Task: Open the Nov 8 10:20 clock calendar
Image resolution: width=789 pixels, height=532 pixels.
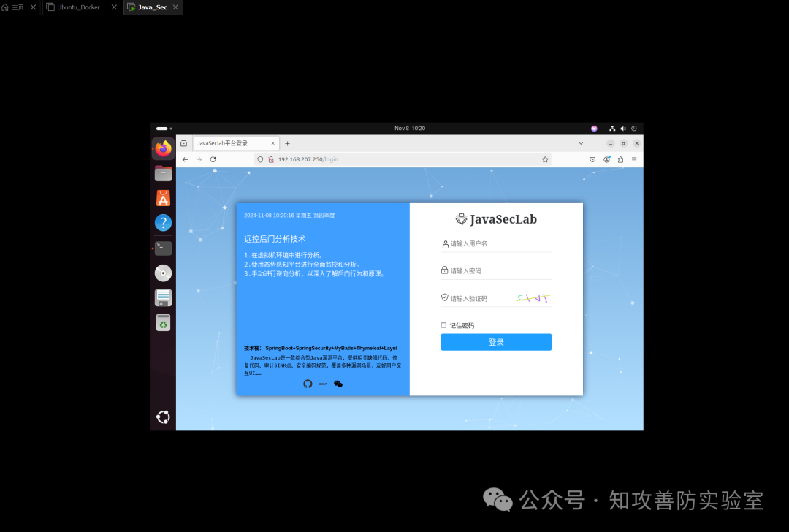Action: [x=410, y=129]
